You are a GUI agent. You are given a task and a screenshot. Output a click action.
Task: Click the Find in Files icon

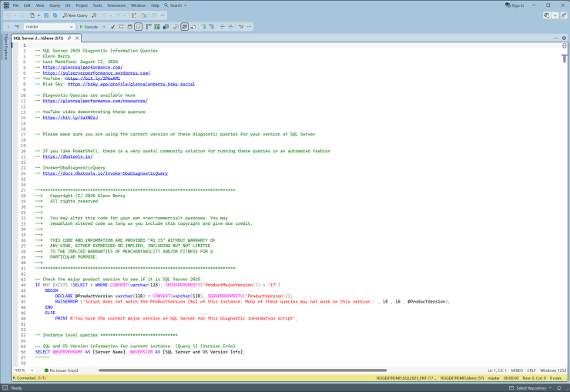click(144, 15)
